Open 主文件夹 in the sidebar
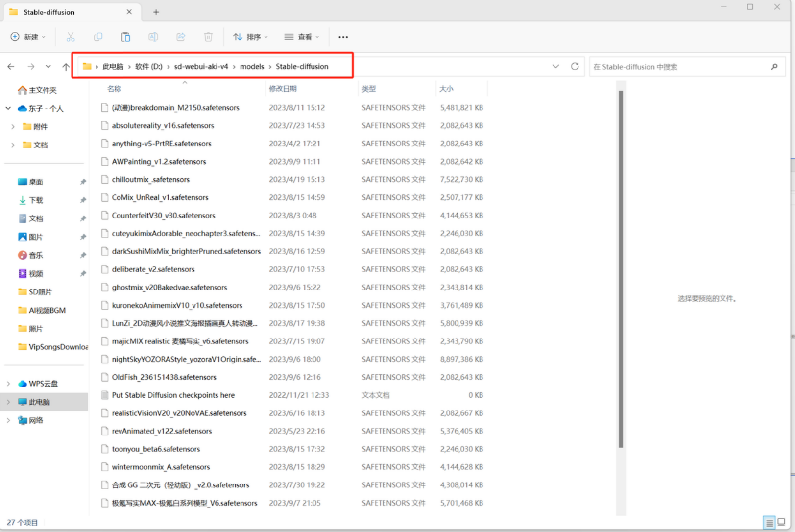The height and width of the screenshot is (532, 795). [37, 90]
